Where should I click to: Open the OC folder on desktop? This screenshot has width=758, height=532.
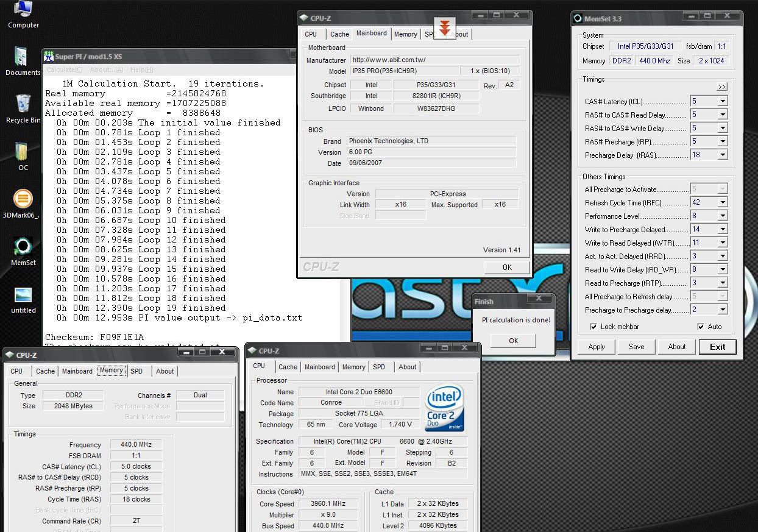coord(23,156)
